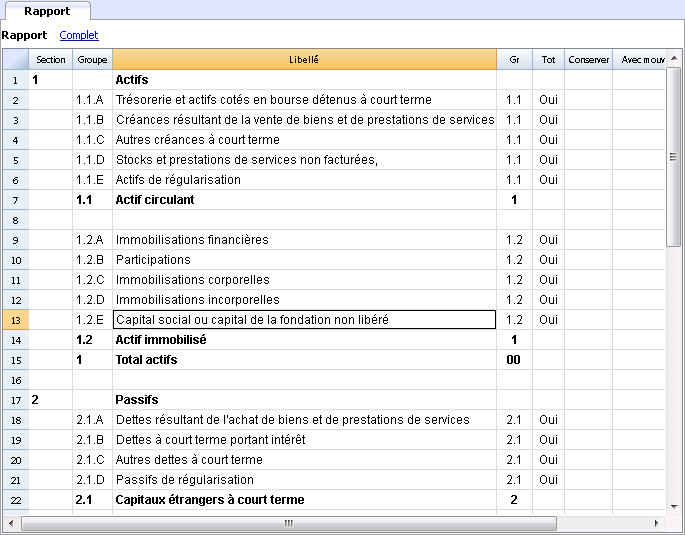
Task: Select group cell '1.2.D'
Action: (92, 300)
